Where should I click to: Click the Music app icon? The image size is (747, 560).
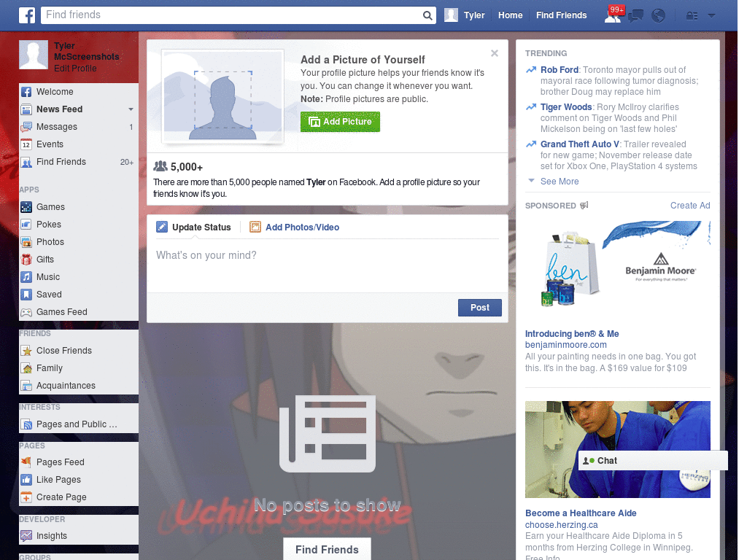pos(26,277)
